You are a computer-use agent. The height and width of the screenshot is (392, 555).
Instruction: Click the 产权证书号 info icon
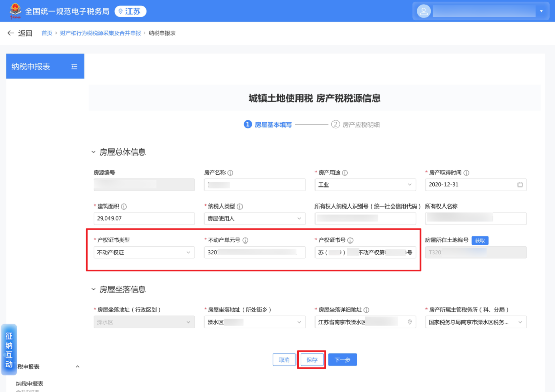pyautogui.click(x=350, y=240)
